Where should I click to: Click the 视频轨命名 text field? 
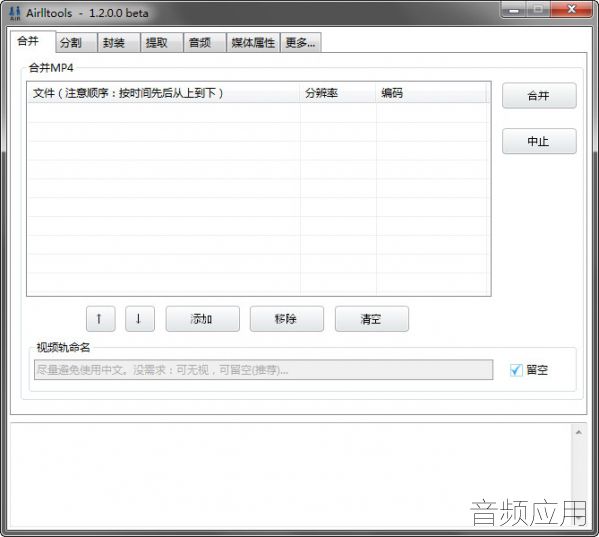click(x=263, y=370)
